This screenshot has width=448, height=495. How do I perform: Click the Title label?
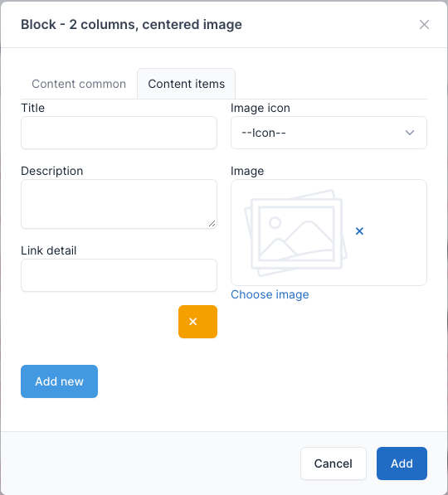pos(33,108)
